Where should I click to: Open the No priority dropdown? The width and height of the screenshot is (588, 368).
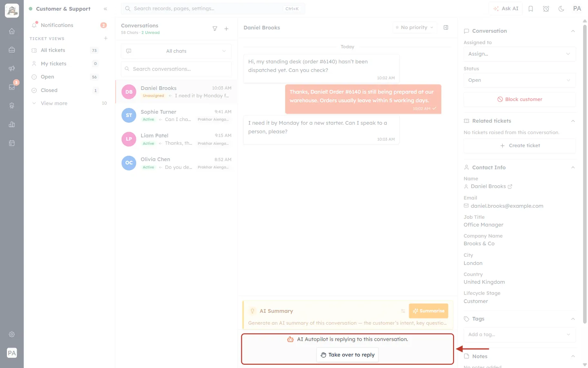click(x=414, y=27)
